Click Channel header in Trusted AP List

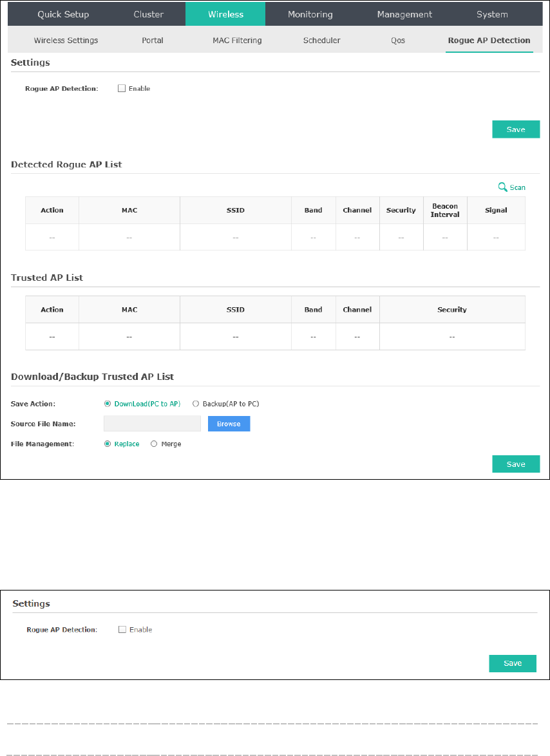coord(357,310)
